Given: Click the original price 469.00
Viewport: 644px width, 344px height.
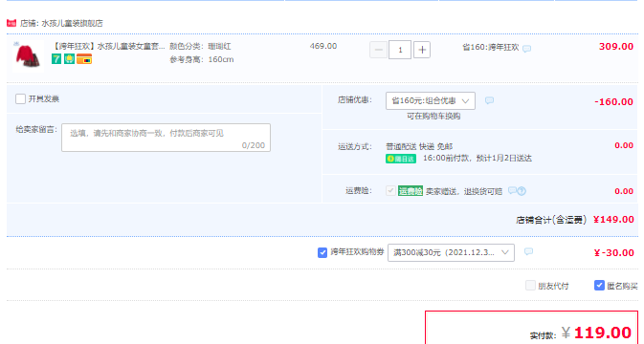Looking at the screenshot, I should point(323,46).
